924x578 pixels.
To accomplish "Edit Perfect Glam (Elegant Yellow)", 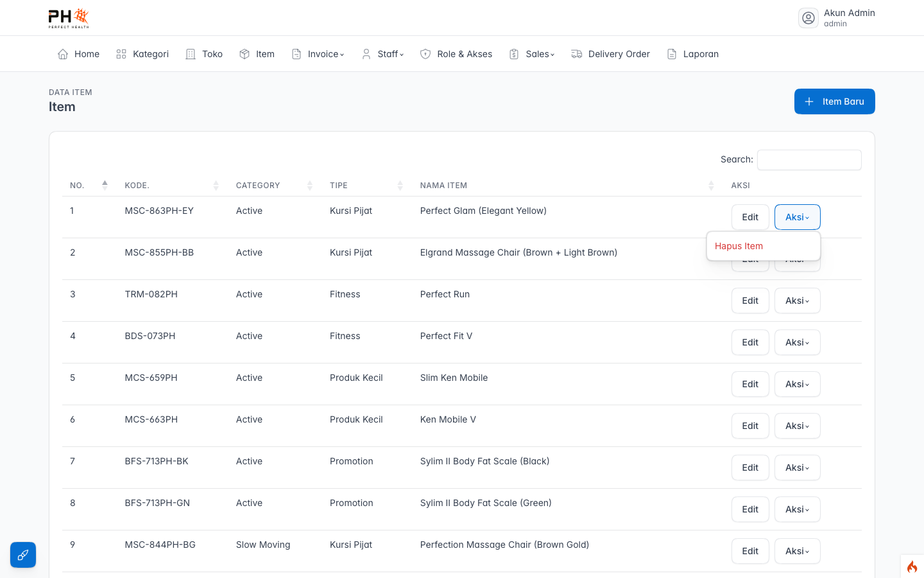I will pyautogui.click(x=750, y=217).
